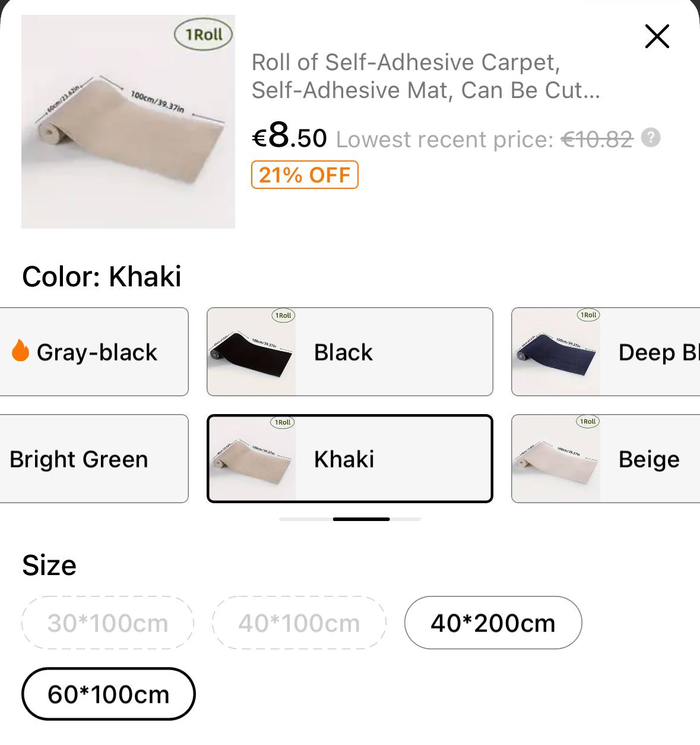Viewport: 700px width, 745px height.
Task: Tap the unavailable 30*100cm size
Action: (108, 623)
